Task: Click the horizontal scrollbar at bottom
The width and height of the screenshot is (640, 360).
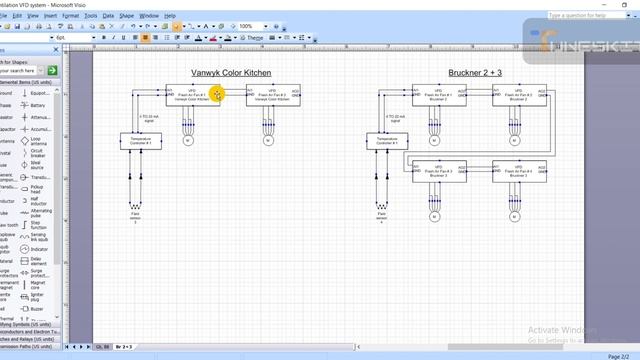Action: tap(505, 347)
